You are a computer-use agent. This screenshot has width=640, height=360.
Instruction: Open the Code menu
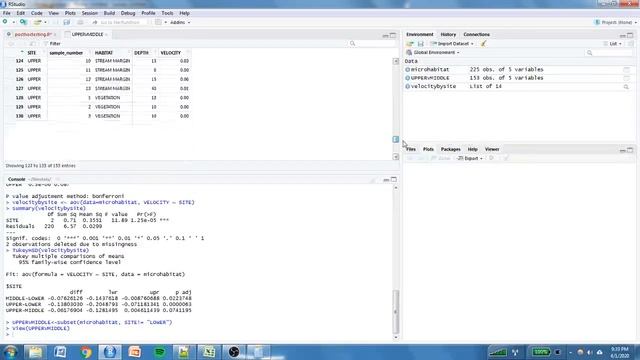tap(37, 13)
